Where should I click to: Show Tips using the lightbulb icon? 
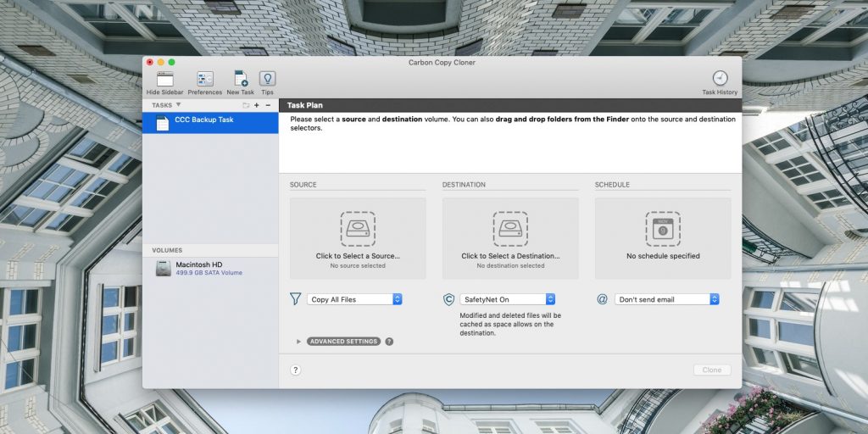267,80
